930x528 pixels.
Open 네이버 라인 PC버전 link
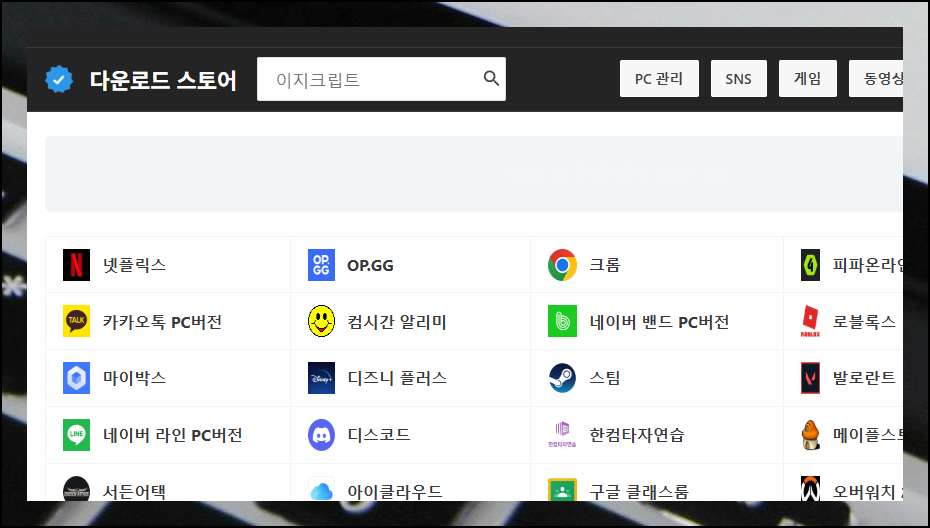click(173, 435)
